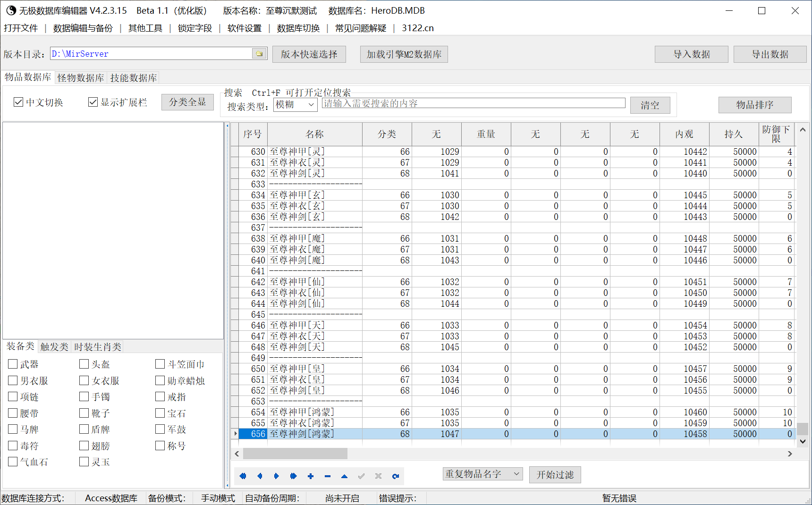
Task: Jump to last record in navigator
Action: point(294,476)
